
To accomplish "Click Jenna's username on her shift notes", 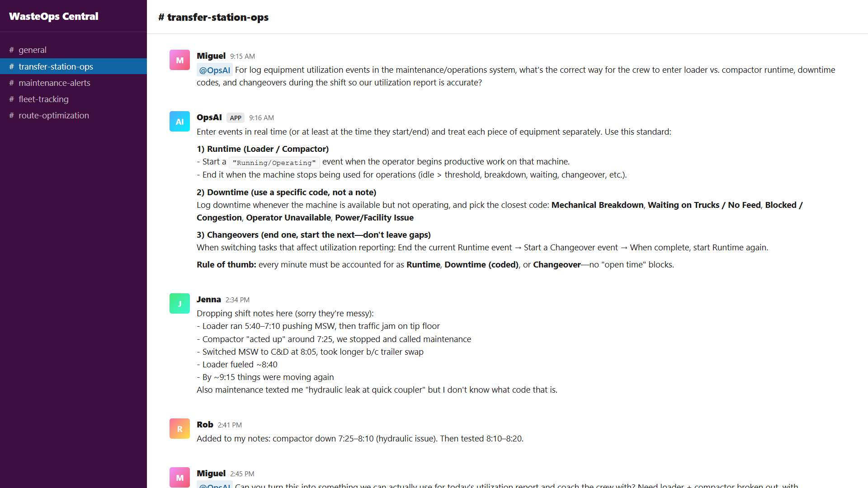I will (x=208, y=299).
